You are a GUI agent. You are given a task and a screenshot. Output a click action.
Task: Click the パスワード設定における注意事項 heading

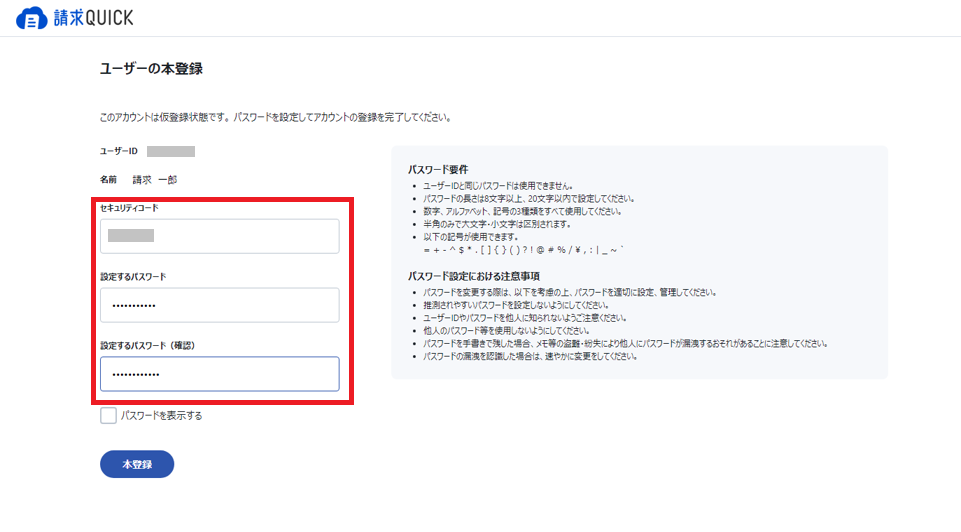[474, 276]
